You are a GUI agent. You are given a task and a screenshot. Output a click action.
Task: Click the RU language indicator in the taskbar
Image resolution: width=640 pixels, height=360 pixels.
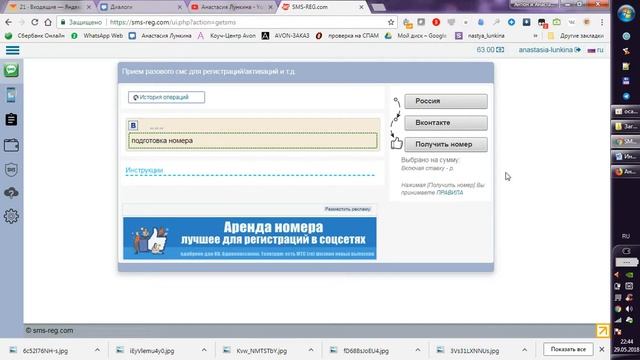pyautogui.click(x=626, y=236)
